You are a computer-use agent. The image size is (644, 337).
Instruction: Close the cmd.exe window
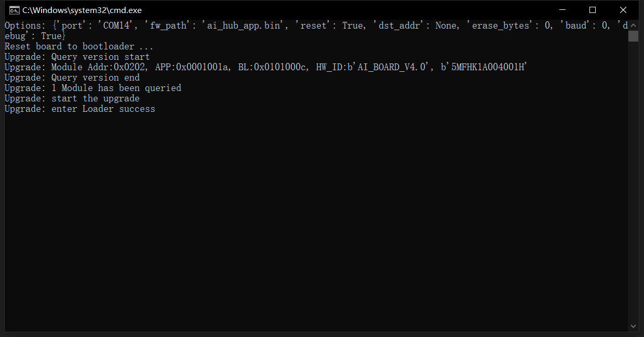[x=623, y=10]
